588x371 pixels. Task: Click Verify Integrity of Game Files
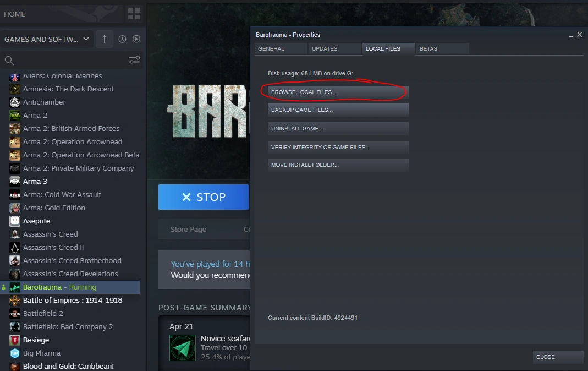338,148
